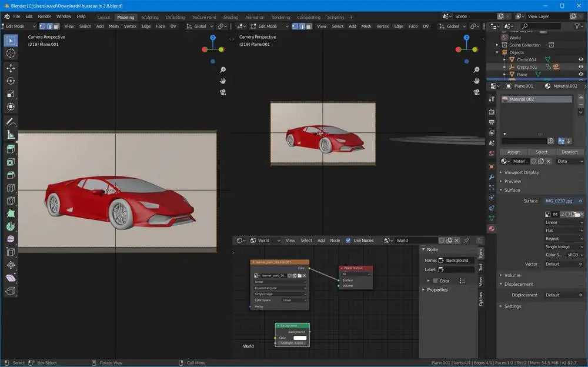The height and width of the screenshot is (367, 588).
Task: Click the camera view viewport icon
Action: click(x=223, y=92)
